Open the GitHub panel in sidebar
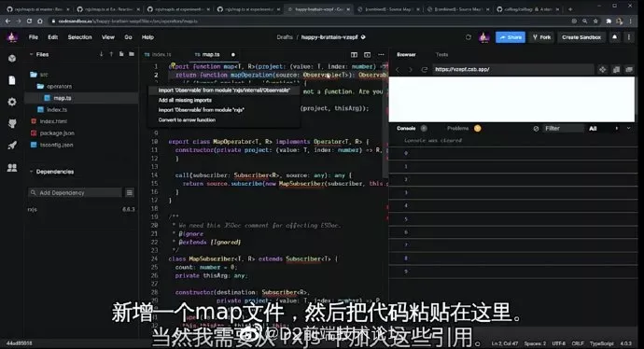This screenshot has height=349, width=644. click(12, 123)
